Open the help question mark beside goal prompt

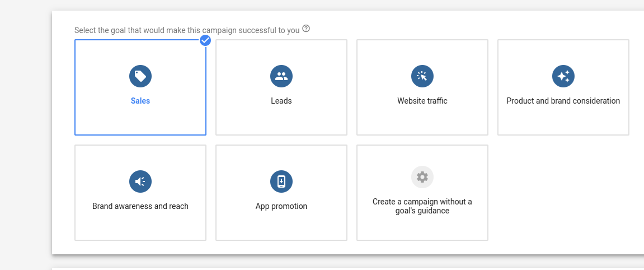[x=306, y=29]
